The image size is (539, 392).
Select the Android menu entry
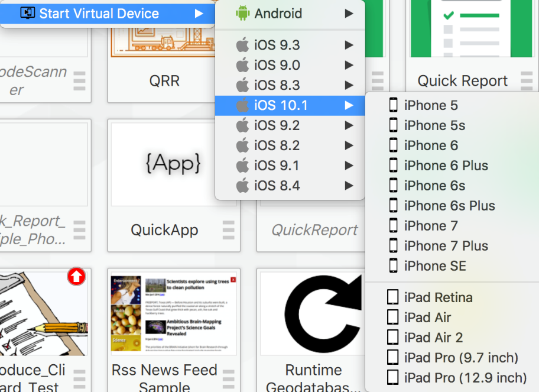[290, 14]
